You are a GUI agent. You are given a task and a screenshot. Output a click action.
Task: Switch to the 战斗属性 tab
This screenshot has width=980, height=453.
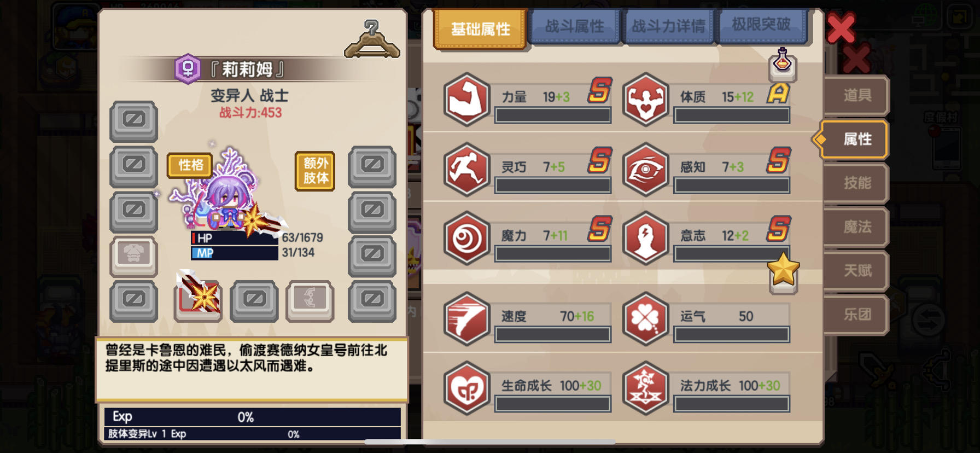[574, 26]
